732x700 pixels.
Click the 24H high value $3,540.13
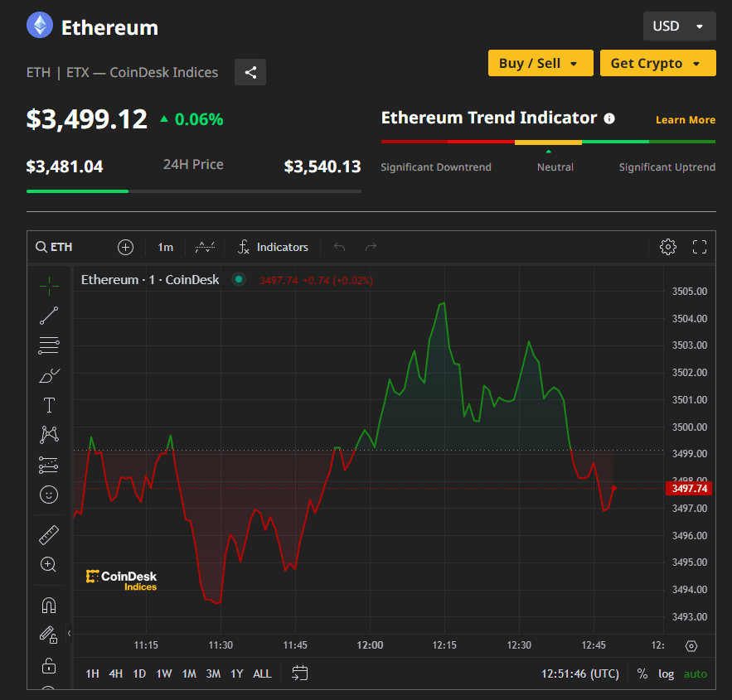[x=322, y=167]
